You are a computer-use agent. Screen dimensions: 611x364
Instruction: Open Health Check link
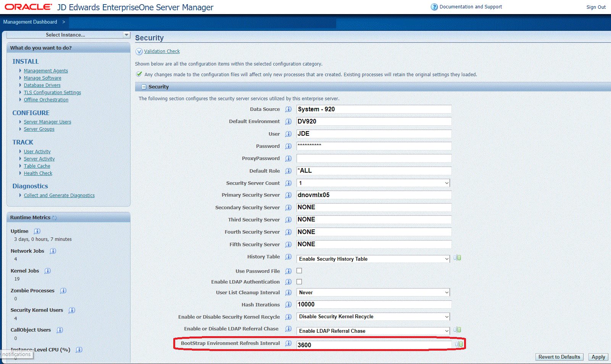click(x=38, y=173)
